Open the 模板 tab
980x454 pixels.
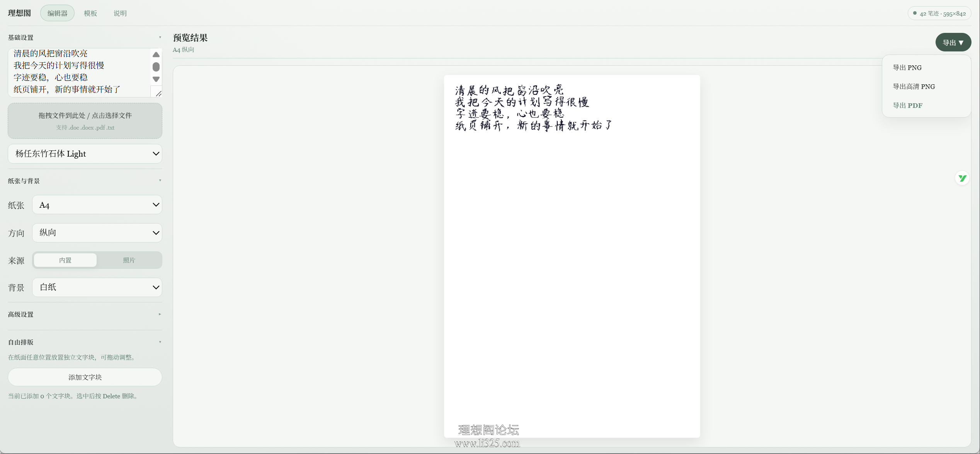90,13
